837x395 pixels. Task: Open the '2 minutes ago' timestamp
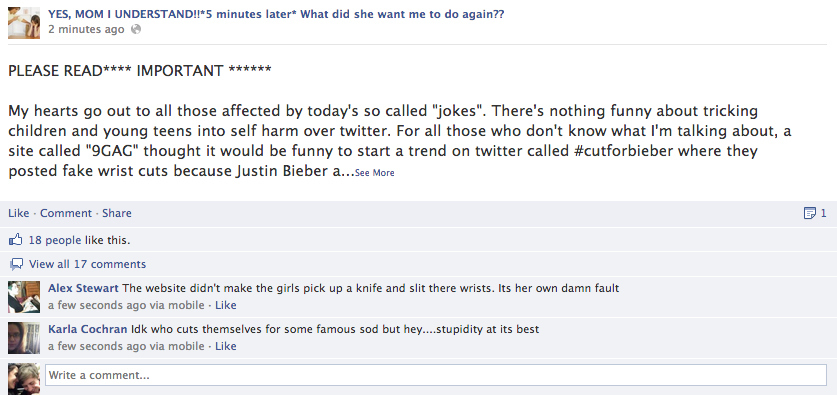[86, 29]
